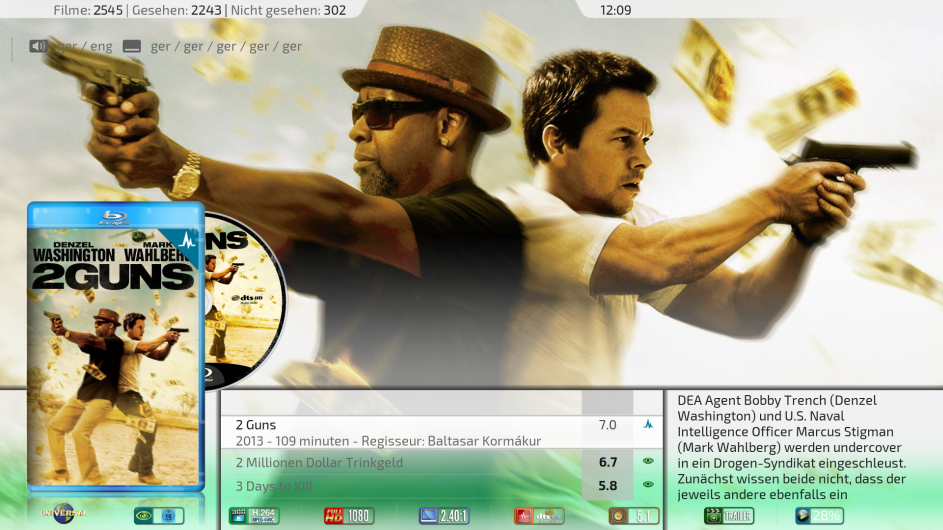This screenshot has width=943, height=530.
Task: Click the 12:09 clock
Action: (x=615, y=10)
